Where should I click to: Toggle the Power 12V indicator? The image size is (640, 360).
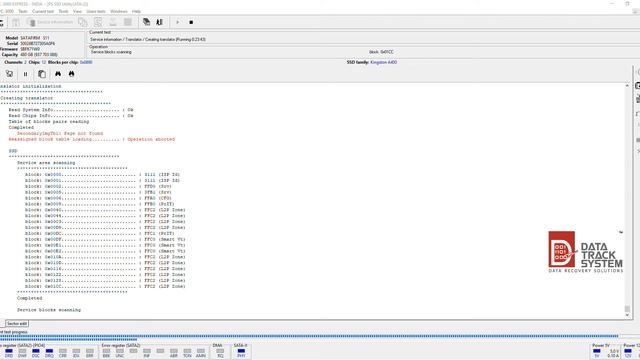pyautogui.click(x=628, y=351)
